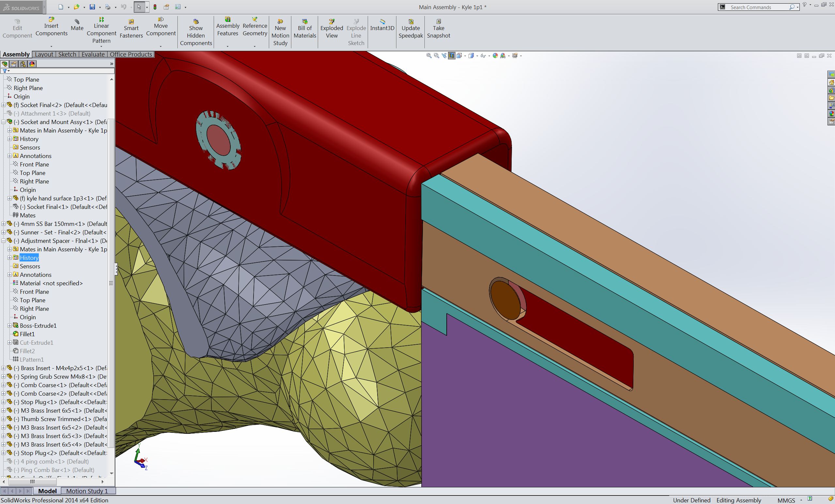
Task: Open Smart Fasteners tool
Action: 131,28
